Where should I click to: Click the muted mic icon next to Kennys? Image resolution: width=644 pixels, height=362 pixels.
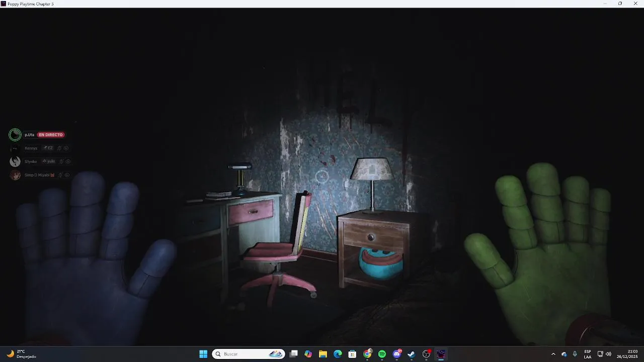pyautogui.click(x=59, y=148)
